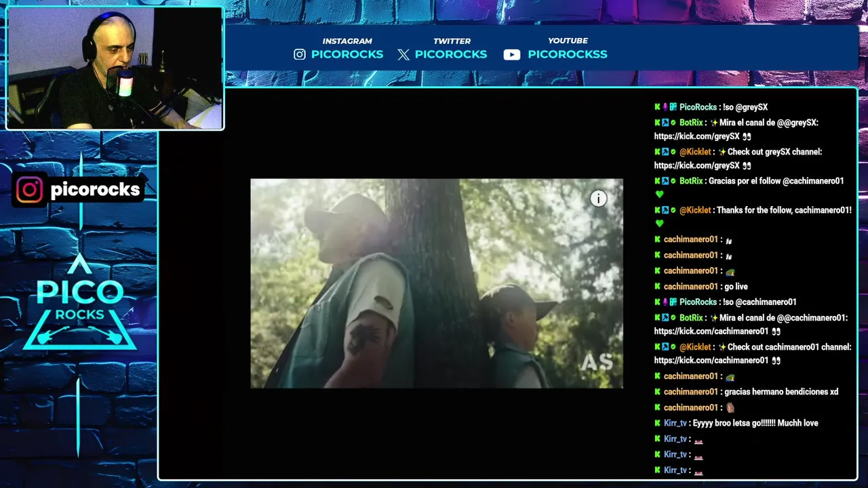Click the Pico Rocks triangle guitar logo

point(80,302)
